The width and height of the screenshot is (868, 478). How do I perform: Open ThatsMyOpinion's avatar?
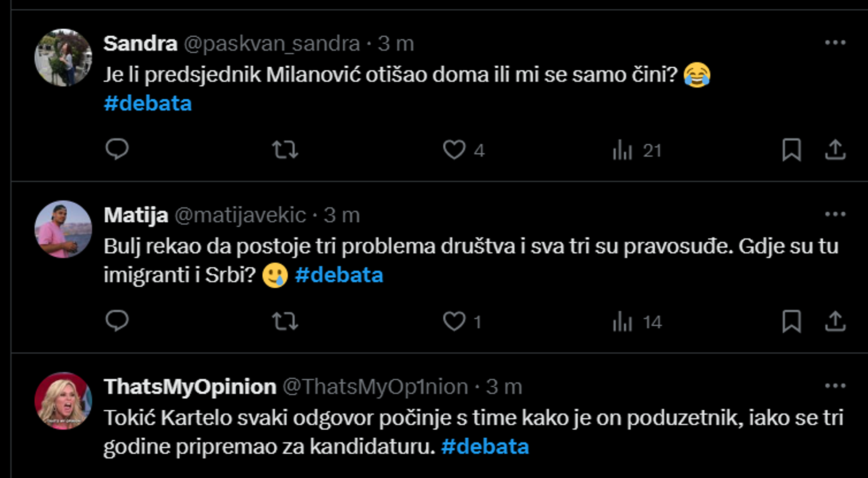coord(63,401)
